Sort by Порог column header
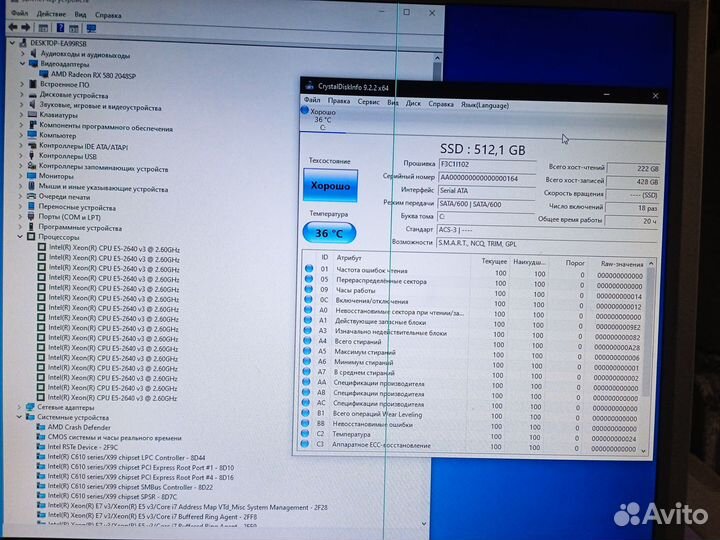Viewport: 720px width, 540px height. pyautogui.click(x=574, y=263)
